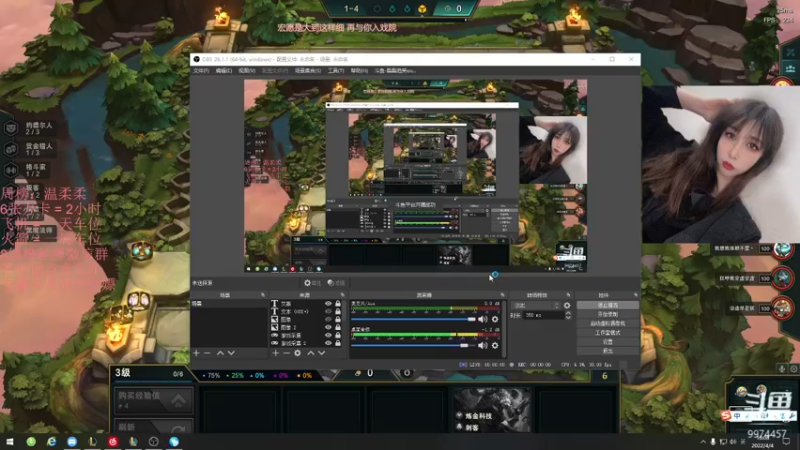Click the buy experience button in game
This screenshot has height=450, width=800.
click(154, 400)
